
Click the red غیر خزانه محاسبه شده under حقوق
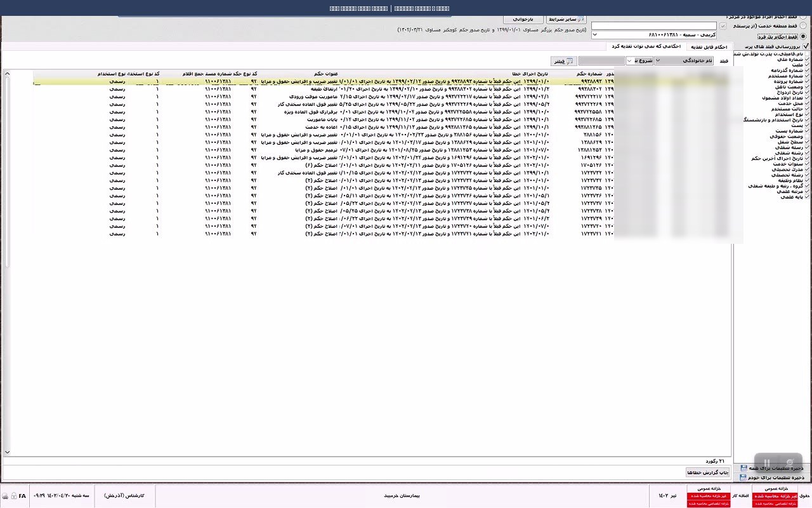(775, 496)
